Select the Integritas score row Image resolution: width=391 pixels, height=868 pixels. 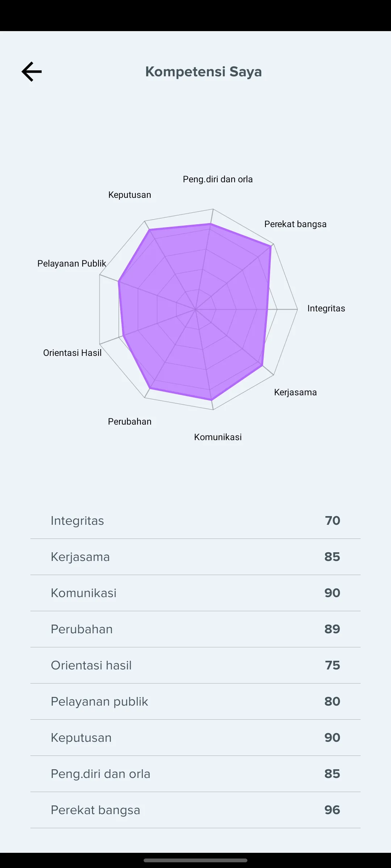(195, 521)
